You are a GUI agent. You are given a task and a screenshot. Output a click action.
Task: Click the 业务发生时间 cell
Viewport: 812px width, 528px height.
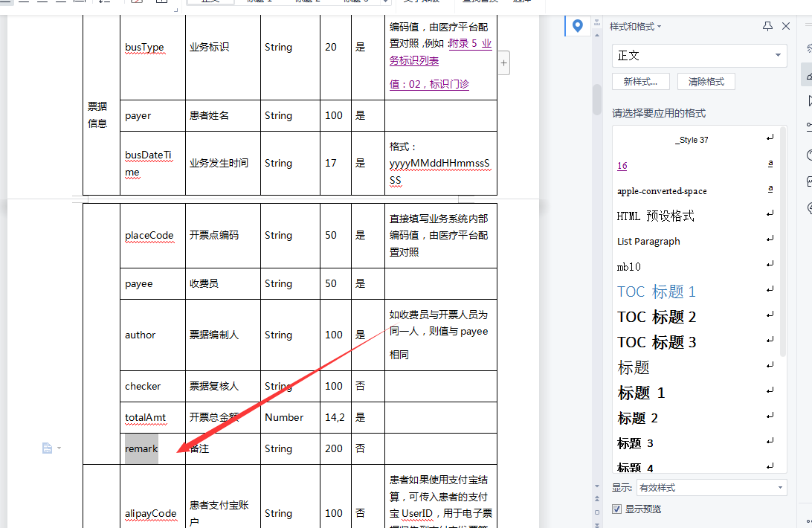tap(222, 163)
